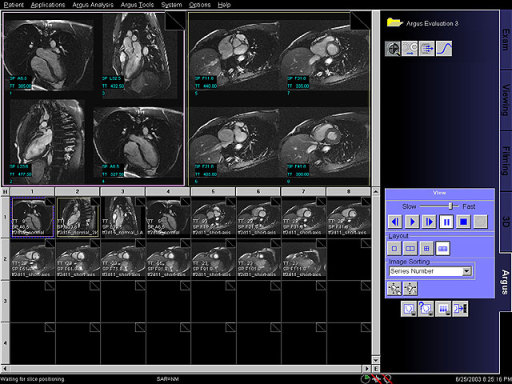Click the second icon below Image Sorting

tap(410, 288)
